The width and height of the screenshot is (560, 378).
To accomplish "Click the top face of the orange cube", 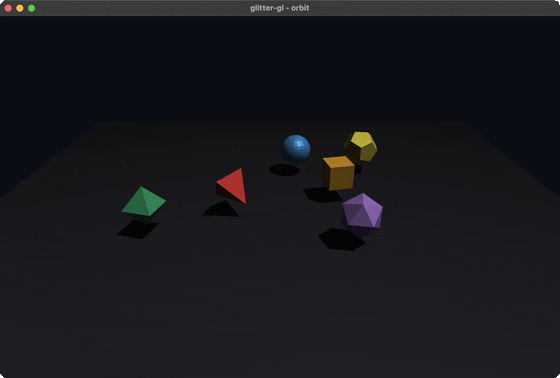I will pos(338,161).
